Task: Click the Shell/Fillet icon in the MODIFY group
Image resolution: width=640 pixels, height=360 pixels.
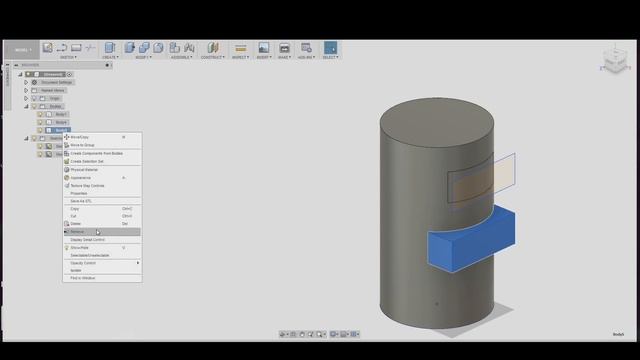Action: point(158,48)
